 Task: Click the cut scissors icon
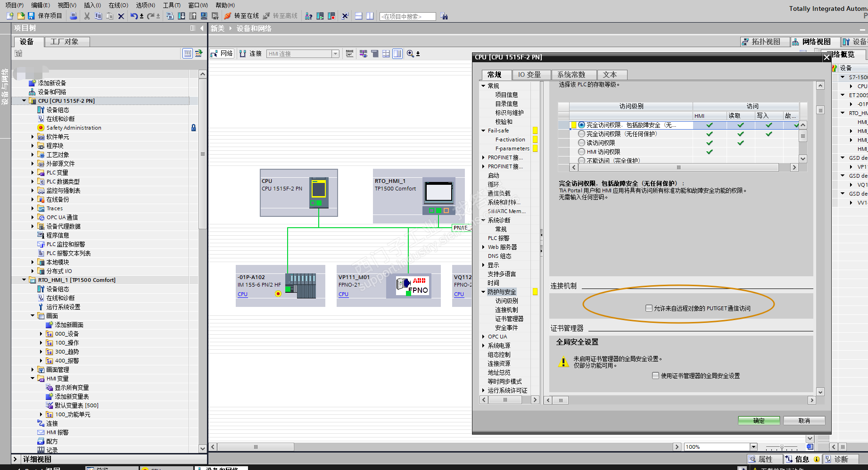(87, 16)
